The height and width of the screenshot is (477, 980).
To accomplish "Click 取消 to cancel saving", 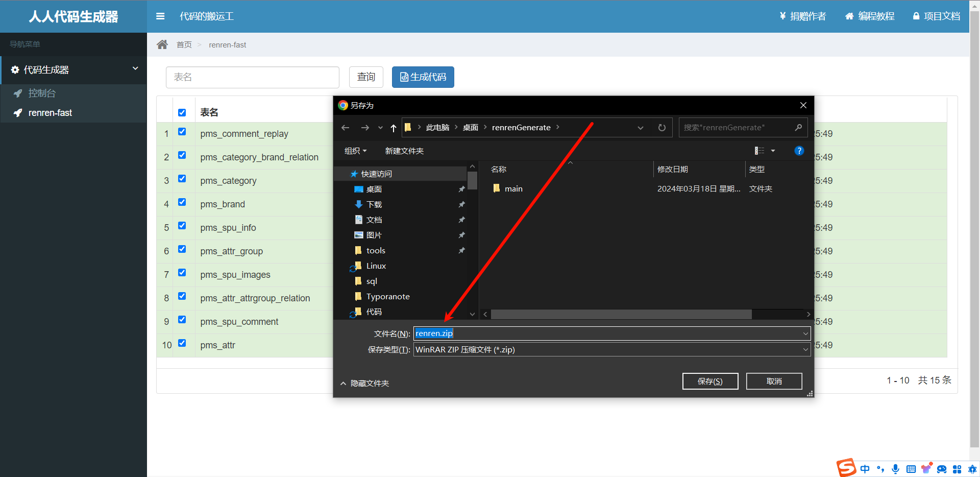I will (x=774, y=381).
